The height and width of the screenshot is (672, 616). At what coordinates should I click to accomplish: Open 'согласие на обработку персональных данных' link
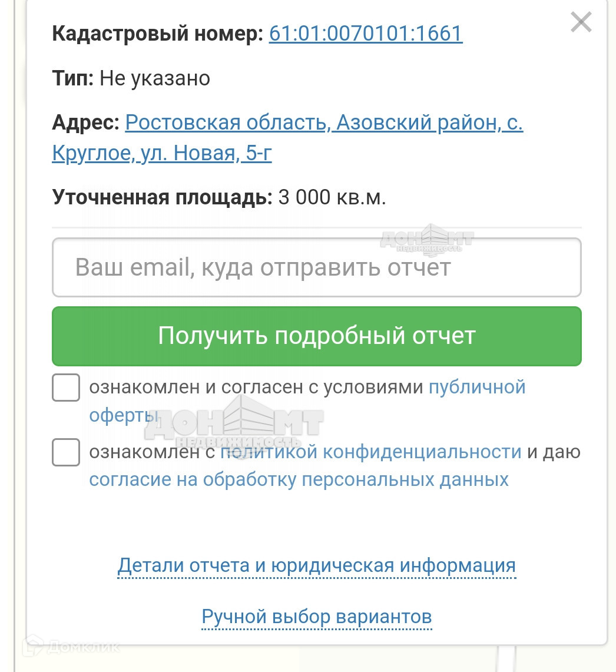click(299, 479)
